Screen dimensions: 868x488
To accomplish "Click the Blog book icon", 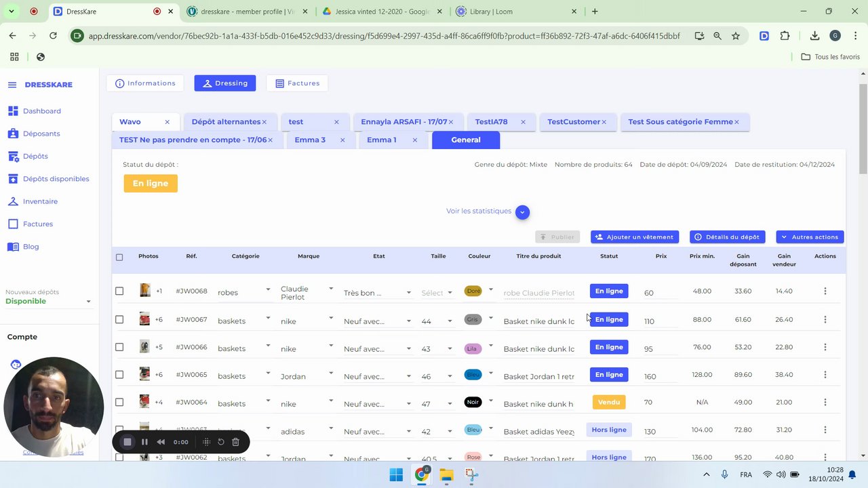I will [x=13, y=247].
